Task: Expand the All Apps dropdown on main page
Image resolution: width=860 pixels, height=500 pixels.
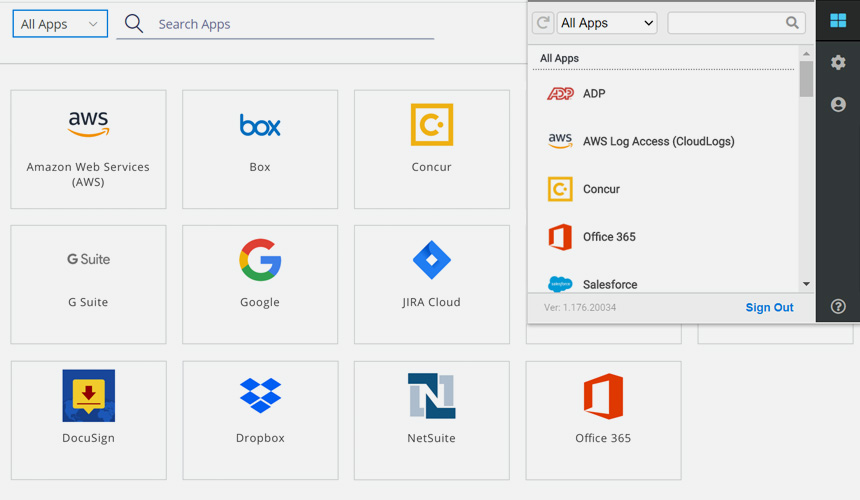Action: [x=60, y=24]
